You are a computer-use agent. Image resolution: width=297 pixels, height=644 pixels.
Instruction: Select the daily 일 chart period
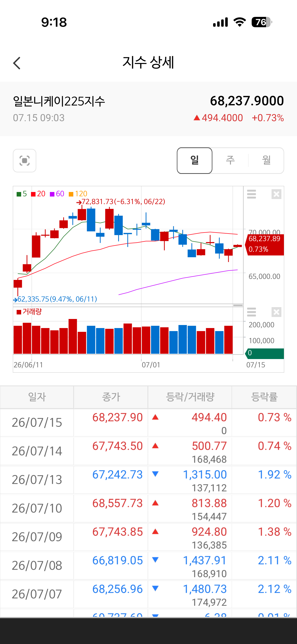[x=194, y=160]
